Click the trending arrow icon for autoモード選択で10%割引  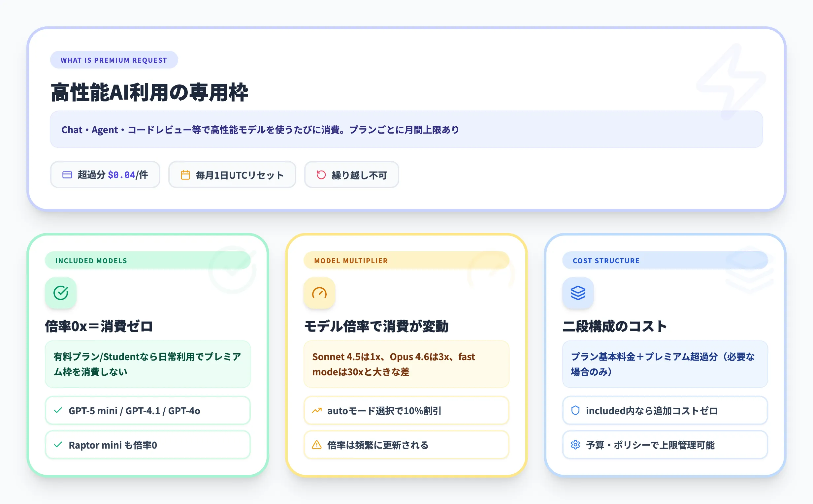317,411
